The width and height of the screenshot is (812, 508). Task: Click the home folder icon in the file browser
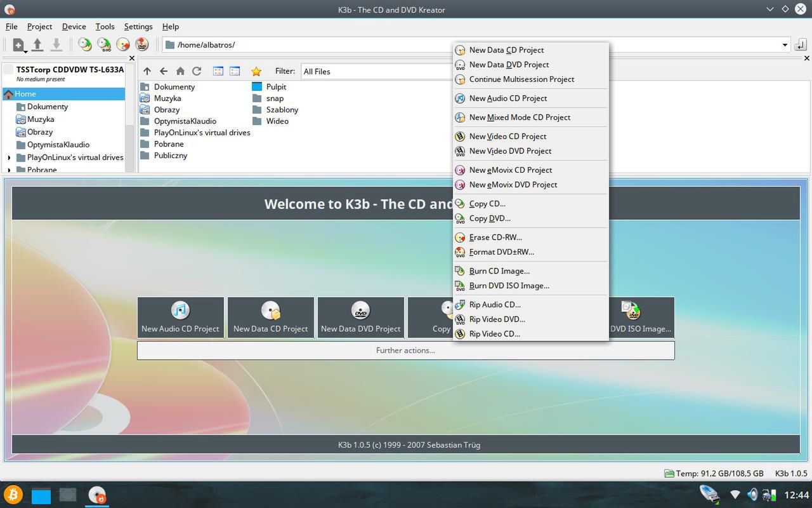(x=180, y=71)
